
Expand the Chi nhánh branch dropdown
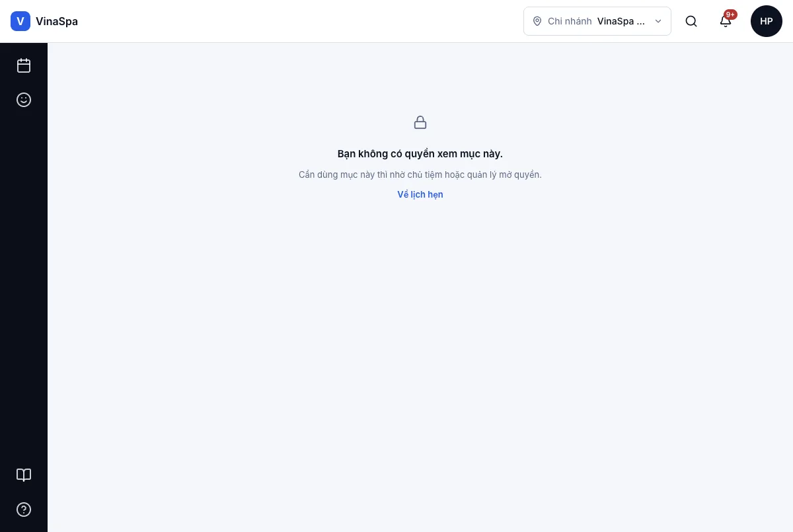point(597,21)
